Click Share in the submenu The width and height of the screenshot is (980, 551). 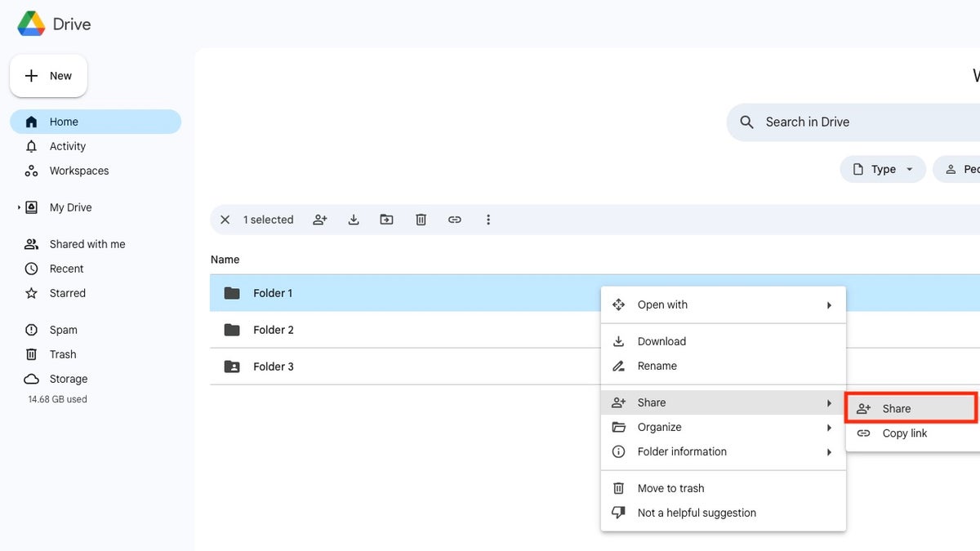[x=912, y=408]
